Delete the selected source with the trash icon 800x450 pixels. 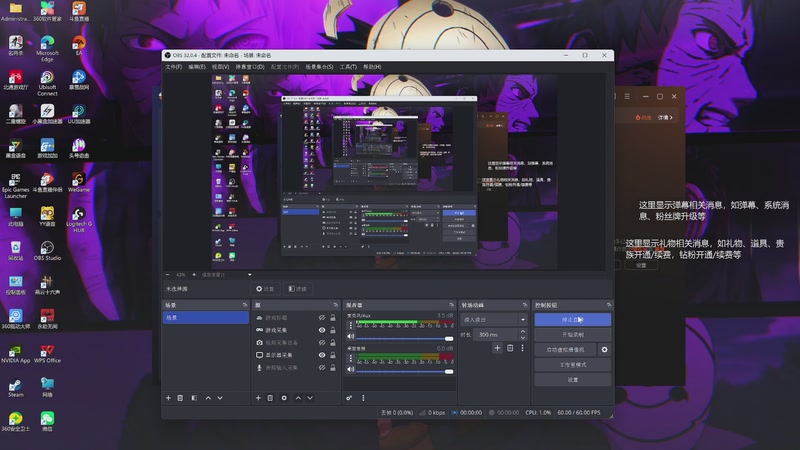point(270,398)
